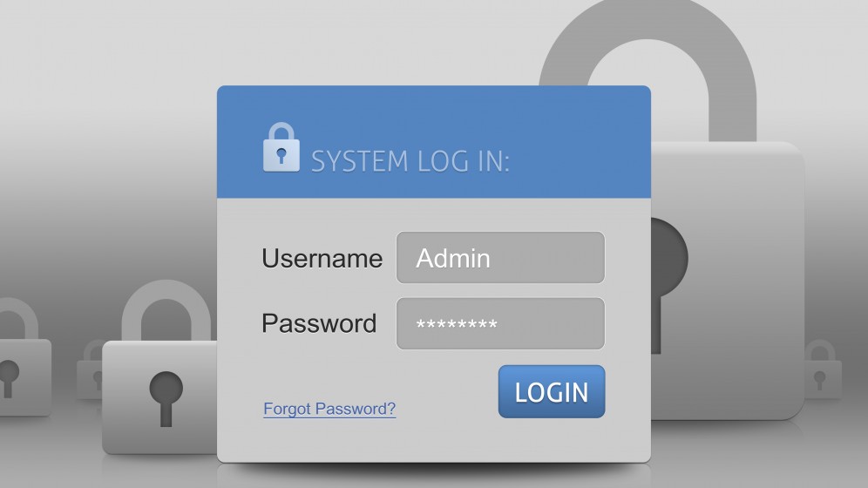The height and width of the screenshot is (488, 868).
Task: Submit the form with the LOGIN button
Action: [552, 392]
